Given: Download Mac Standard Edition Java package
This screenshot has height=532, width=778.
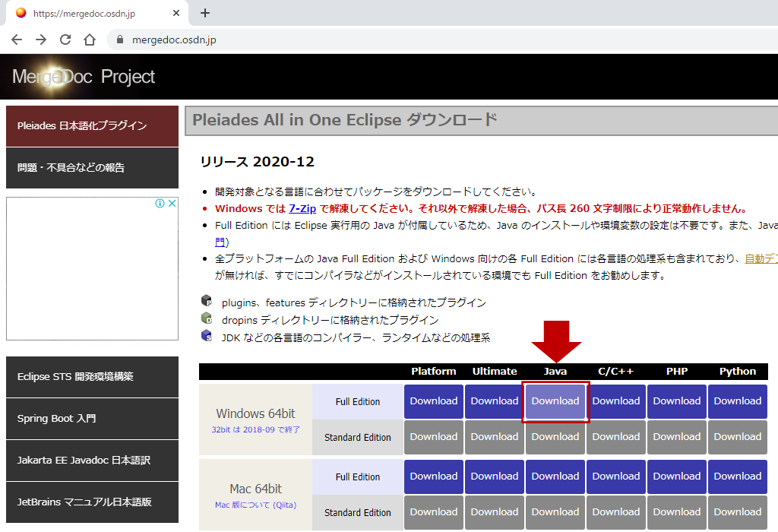Looking at the screenshot, I should click(555, 512).
